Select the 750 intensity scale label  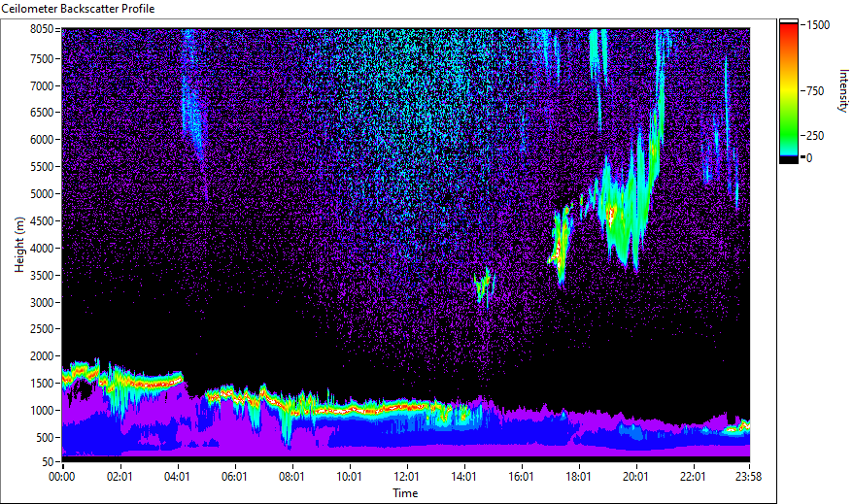tap(815, 91)
